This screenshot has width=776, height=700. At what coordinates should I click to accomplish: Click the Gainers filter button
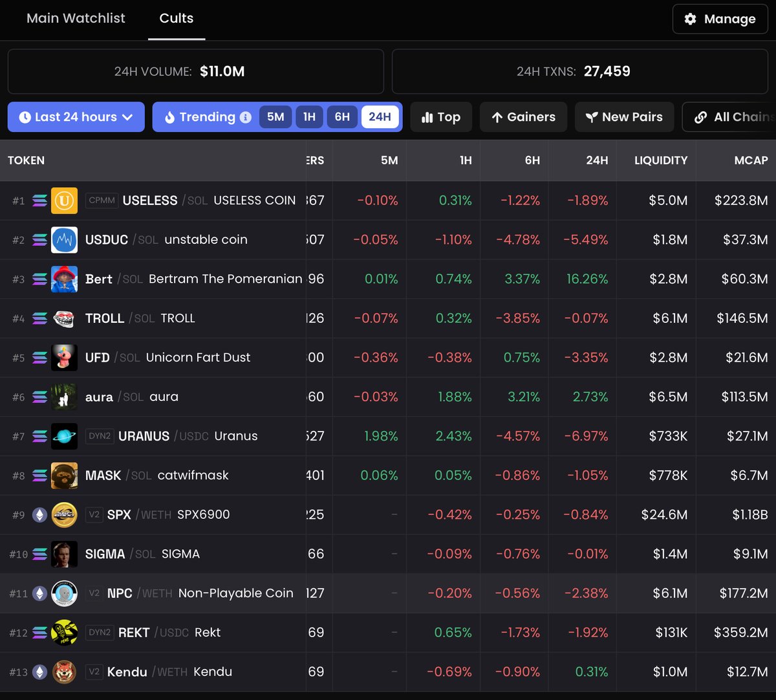(x=523, y=117)
